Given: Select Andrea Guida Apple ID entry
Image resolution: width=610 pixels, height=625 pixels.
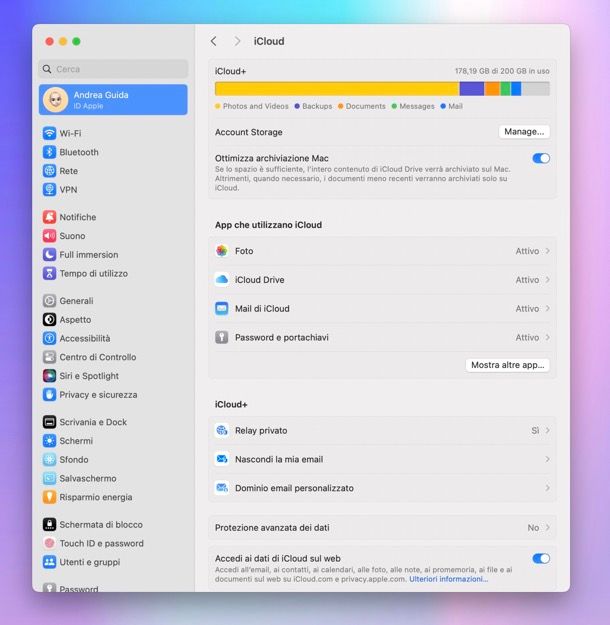Looking at the screenshot, I should pos(113,100).
